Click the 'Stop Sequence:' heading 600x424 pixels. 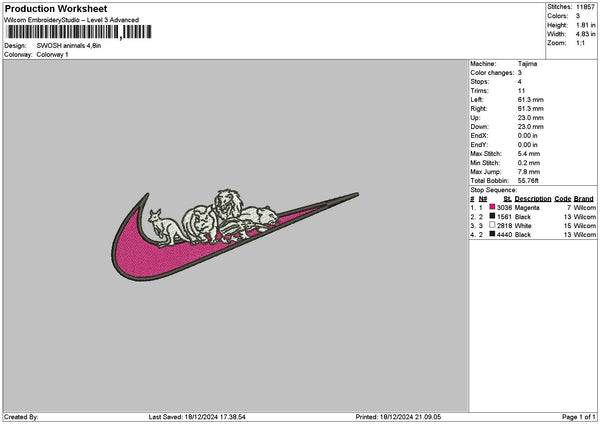[x=494, y=190]
